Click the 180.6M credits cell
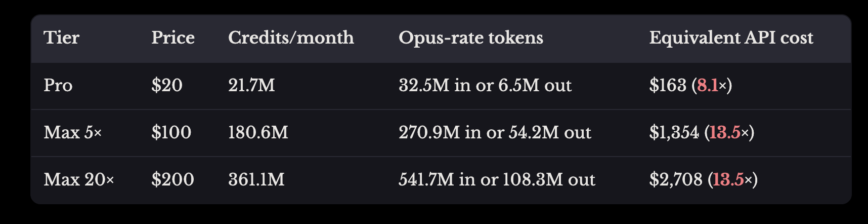 258,133
